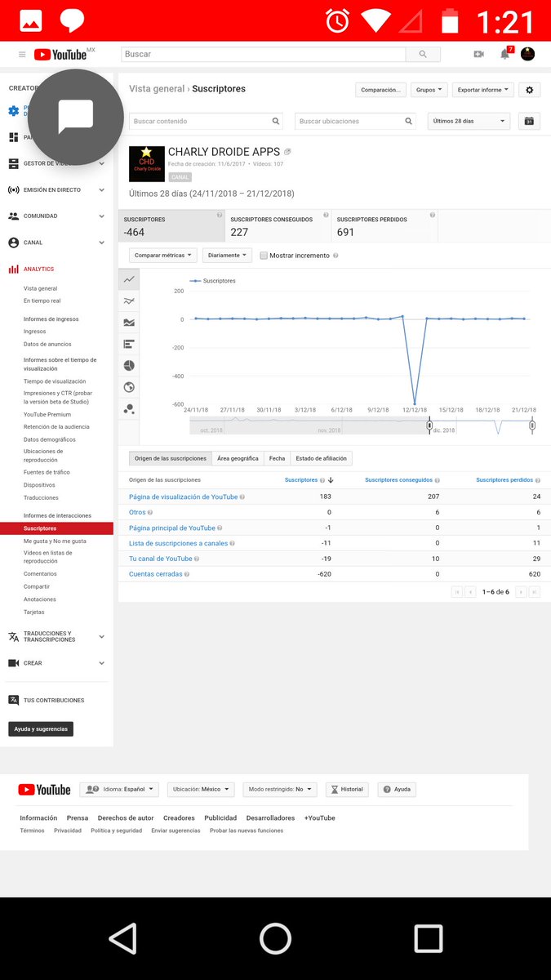Jump to last results page arrow
This screenshot has height=980, width=551.
tap(535, 591)
